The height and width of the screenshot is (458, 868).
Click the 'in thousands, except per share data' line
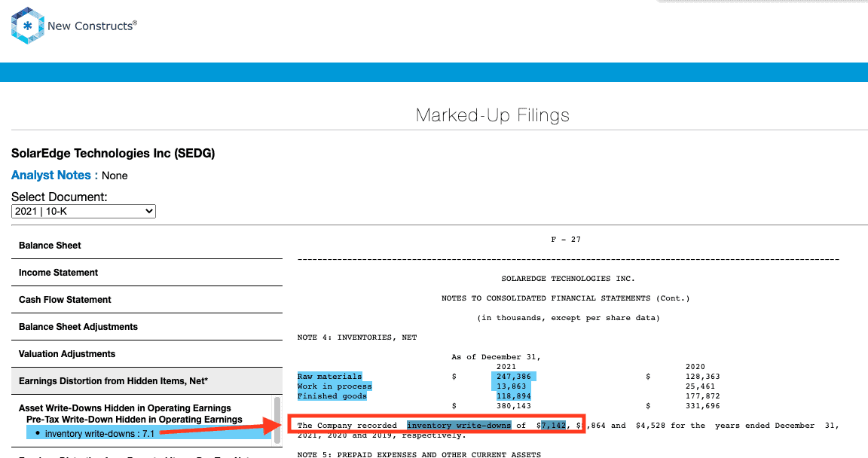click(569, 318)
